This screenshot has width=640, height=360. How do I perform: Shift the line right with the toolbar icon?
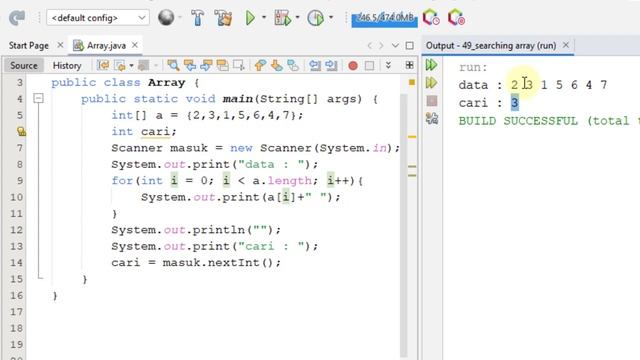pos(331,65)
